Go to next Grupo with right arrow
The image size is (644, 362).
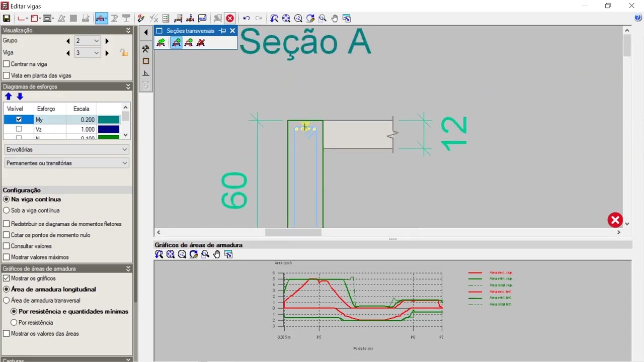coord(107,41)
